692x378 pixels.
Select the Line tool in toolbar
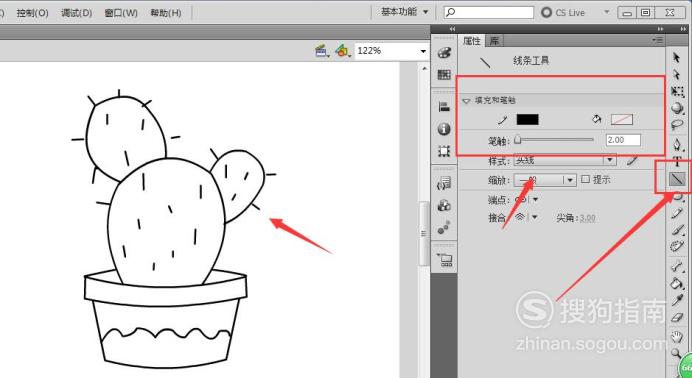(677, 179)
